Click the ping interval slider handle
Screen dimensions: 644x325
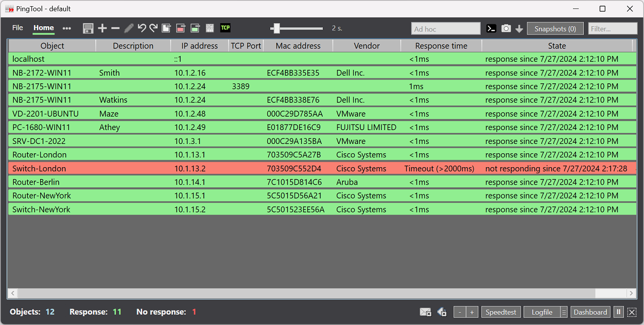point(276,28)
